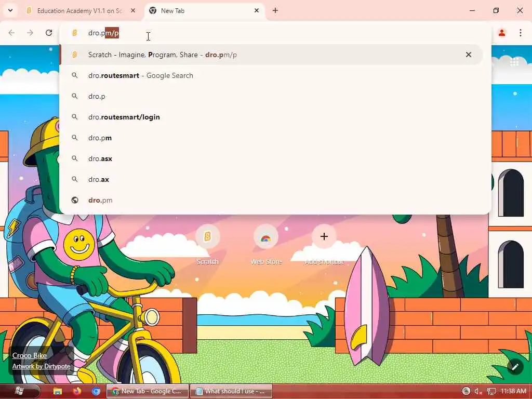Reload the page
The width and height of the screenshot is (532, 399).
pyautogui.click(x=49, y=33)
